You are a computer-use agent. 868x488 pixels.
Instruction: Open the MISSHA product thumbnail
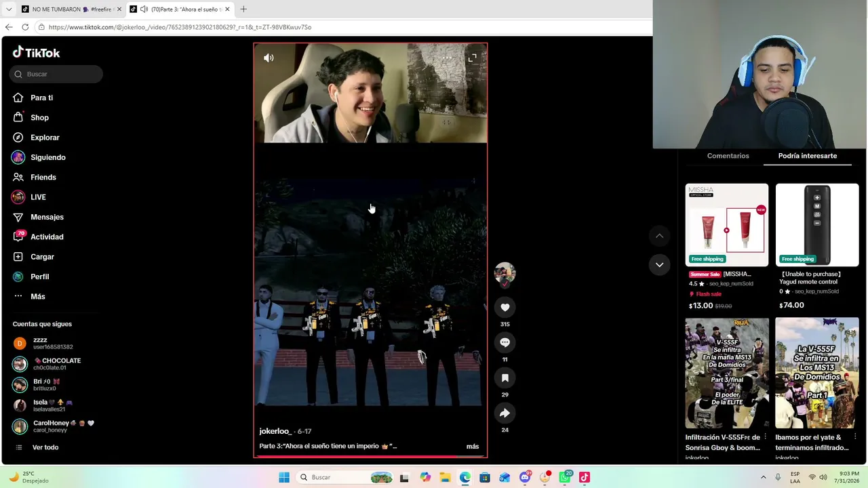tap(726, 225)
